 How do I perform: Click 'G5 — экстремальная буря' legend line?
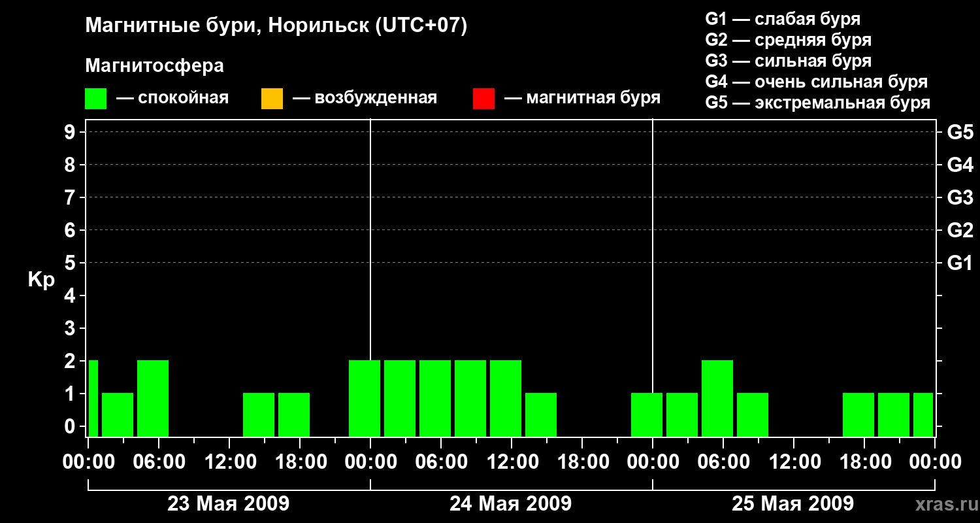(x=817, y=103)
